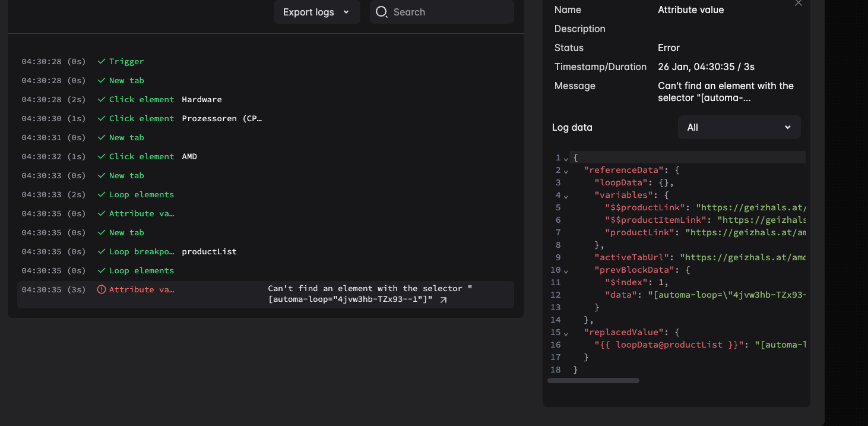Image resolution: width=868 pixels, height=426 pixels.
Task: Click the checkmark next to New tab at 04:30:31
Action: pos(100,137)
